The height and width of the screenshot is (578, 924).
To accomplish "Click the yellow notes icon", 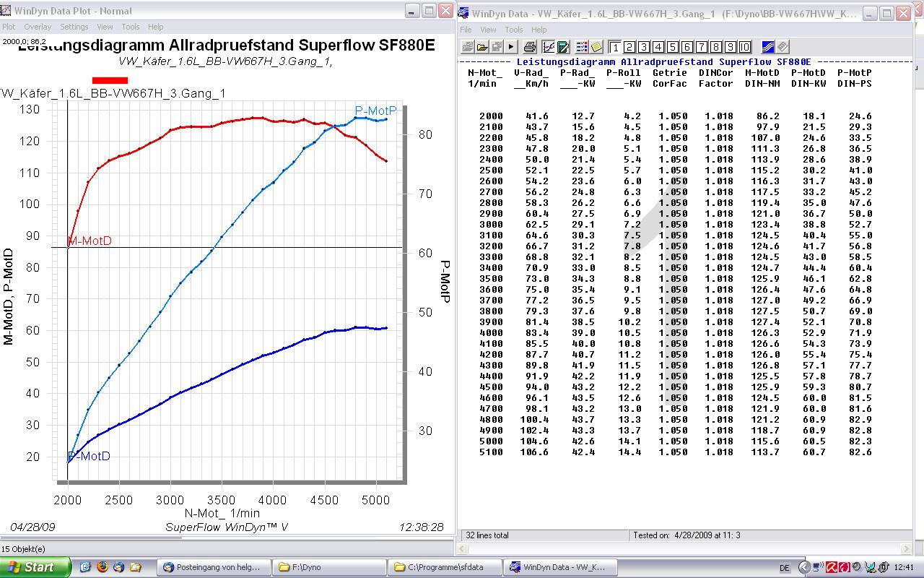I will (596, 47).
